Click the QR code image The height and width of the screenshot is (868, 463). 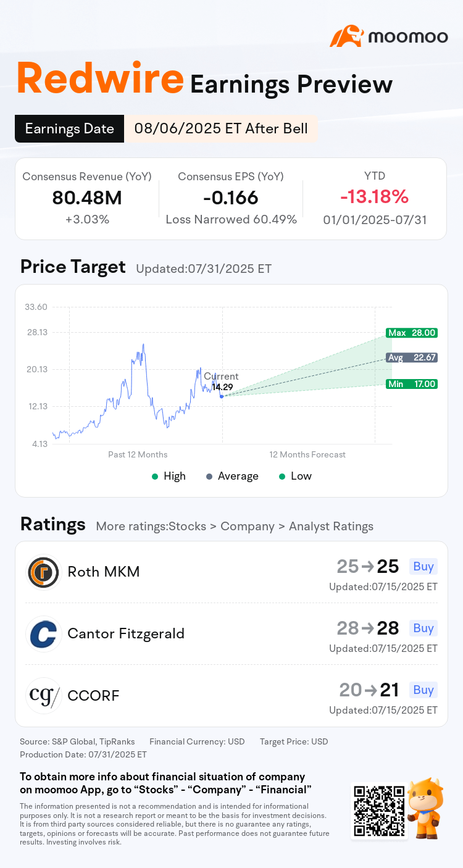click(379, 810)
